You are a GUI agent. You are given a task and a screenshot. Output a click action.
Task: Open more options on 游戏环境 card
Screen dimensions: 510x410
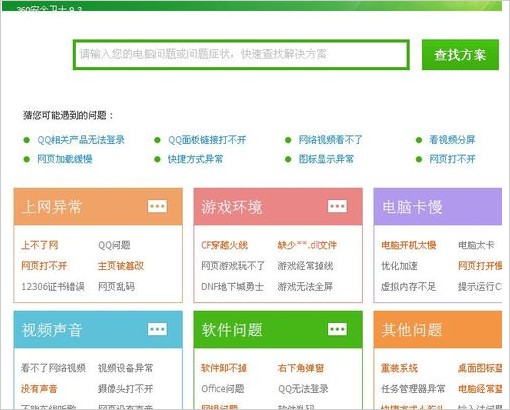[x=337, y=206]
